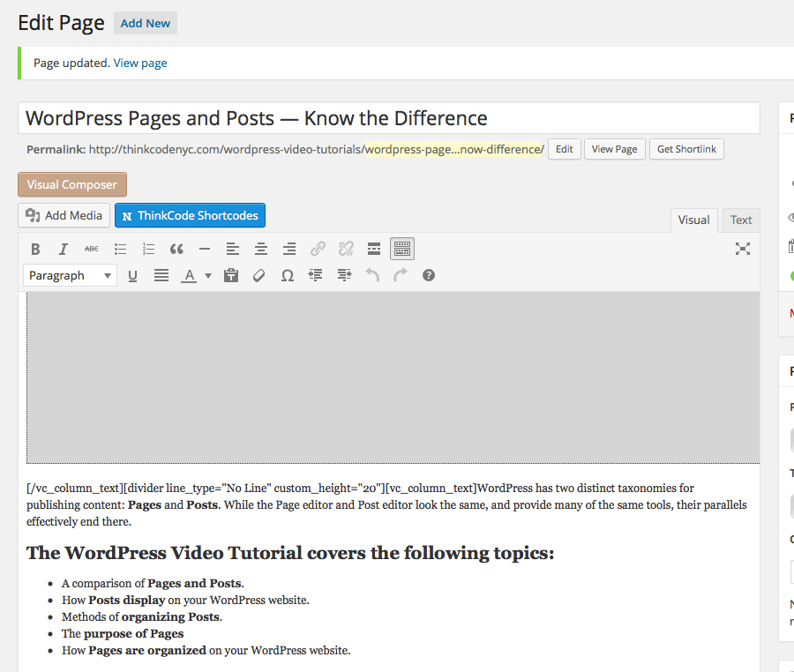This screenshot has width=794, height=672.
Task: Align text left
Action: (232, 249)
